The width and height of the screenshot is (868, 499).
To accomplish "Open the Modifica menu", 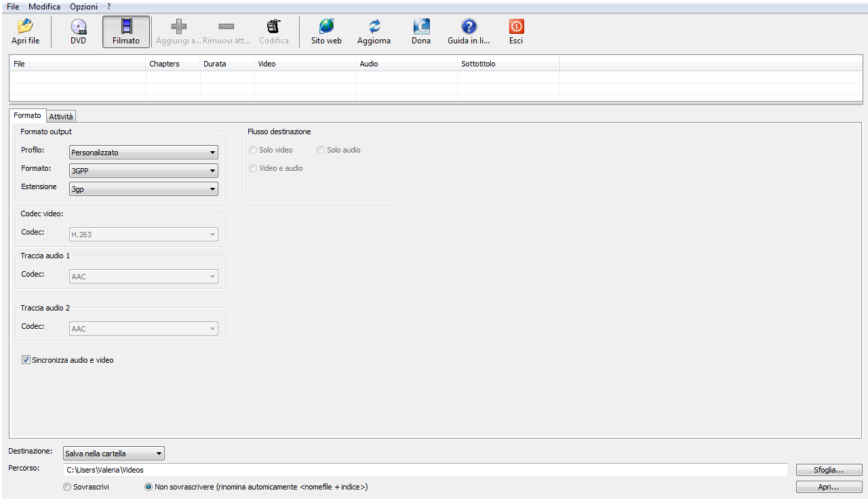I will click(45, 6).
